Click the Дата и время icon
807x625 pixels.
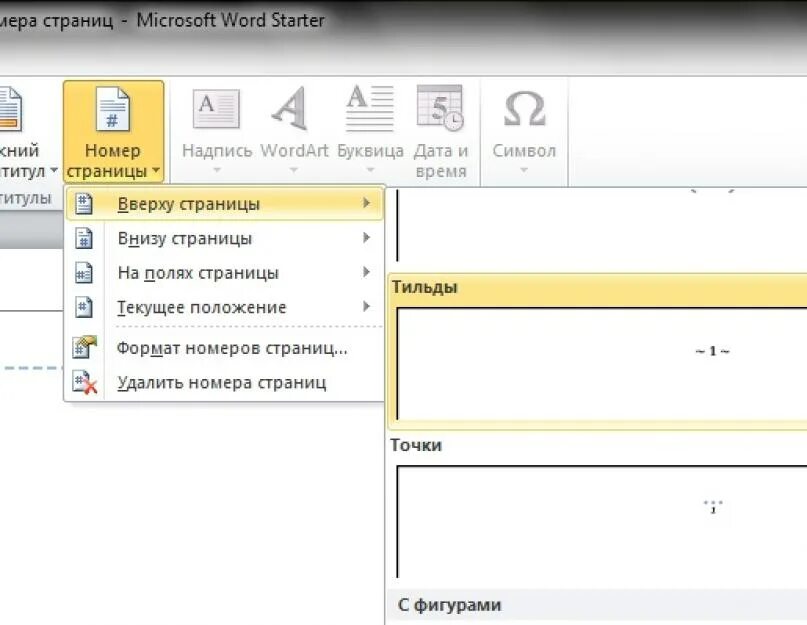click(x=440, y=107)
